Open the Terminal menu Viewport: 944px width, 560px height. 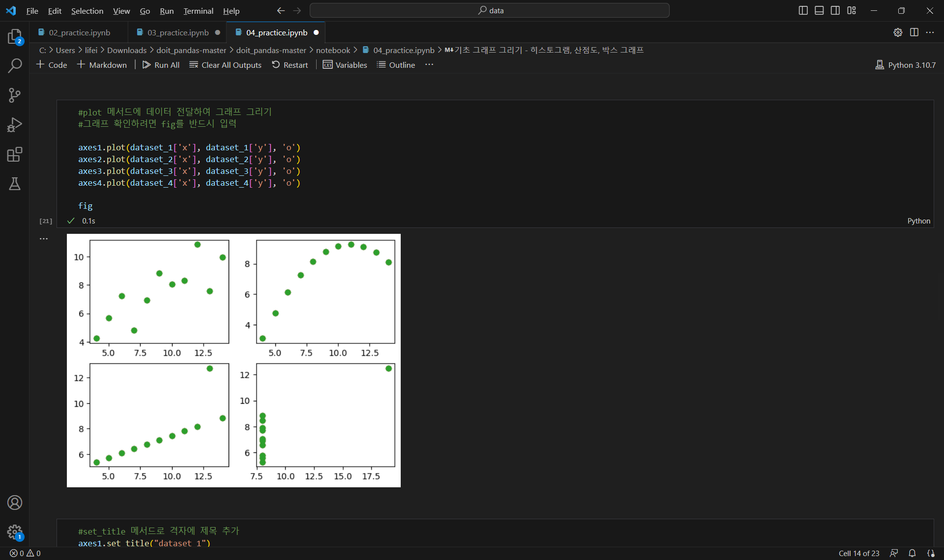(198, 11)
